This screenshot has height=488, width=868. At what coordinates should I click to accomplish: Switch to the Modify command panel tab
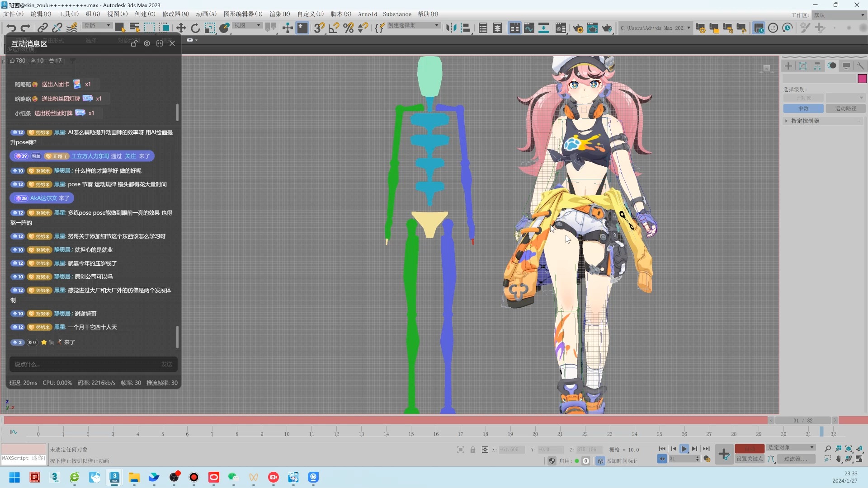pyautogui.click(x=803, y=66)
